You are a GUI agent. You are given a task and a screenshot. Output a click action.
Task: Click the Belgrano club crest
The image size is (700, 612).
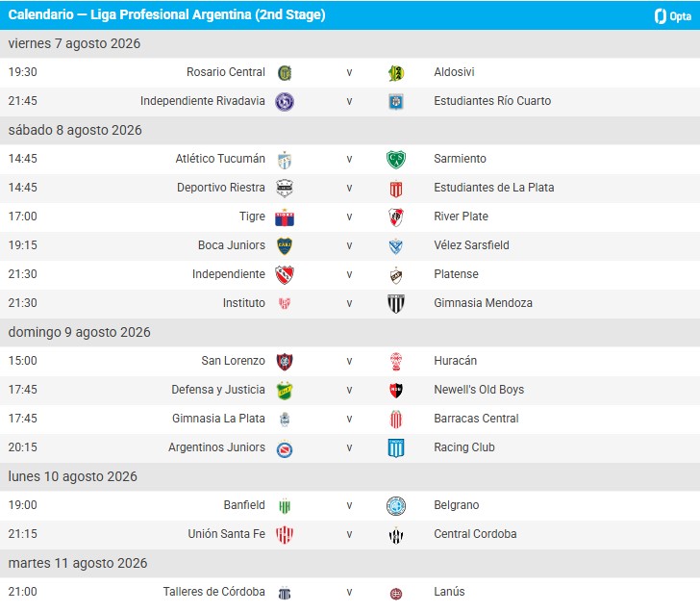point(396,506)
